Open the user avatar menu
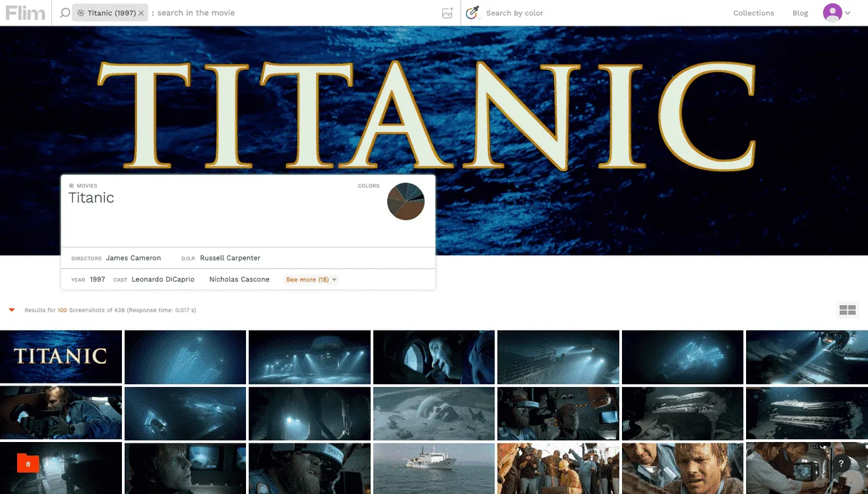This screenshot has height=494, width=868. [x=832, y=12]
